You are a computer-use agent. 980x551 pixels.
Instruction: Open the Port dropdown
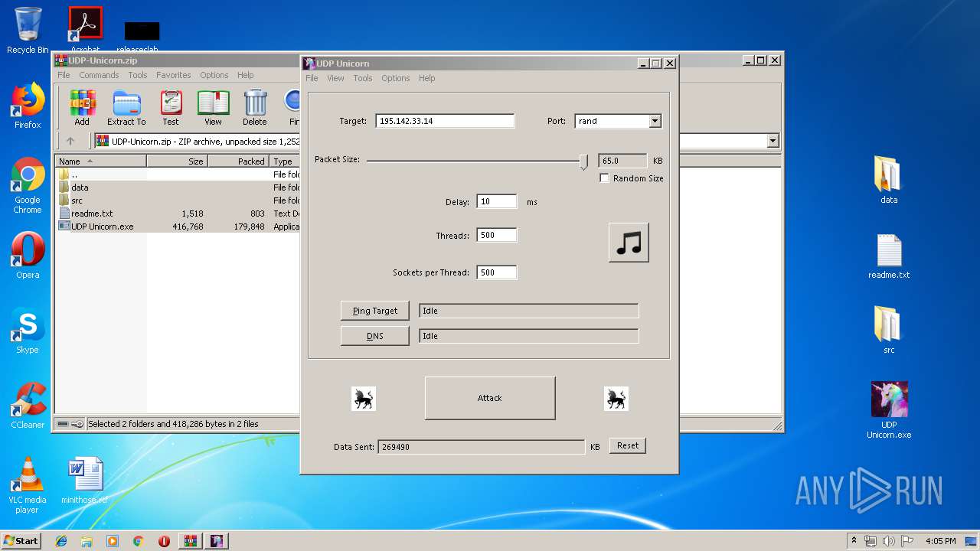click(x=655, y=121)
